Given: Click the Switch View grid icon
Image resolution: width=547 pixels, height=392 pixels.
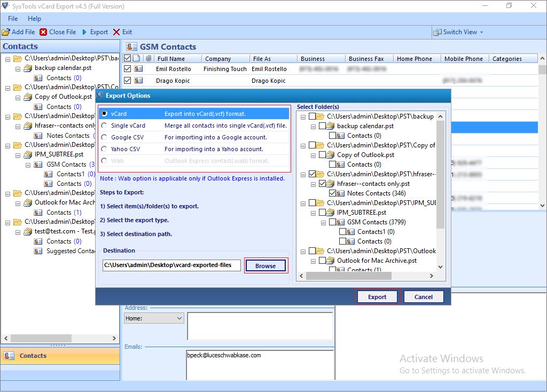Looking at the screenshot, I should 437,33.
